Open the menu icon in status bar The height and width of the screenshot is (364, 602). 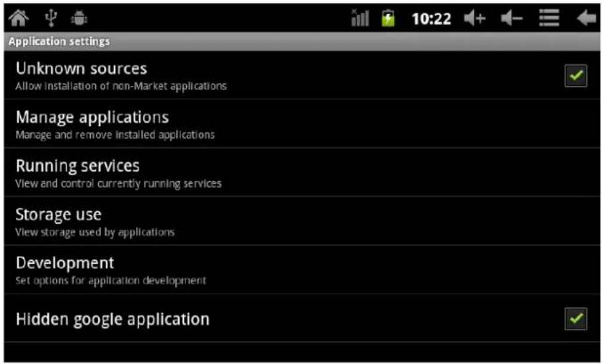pyautogui.click(x=549, y=18)
